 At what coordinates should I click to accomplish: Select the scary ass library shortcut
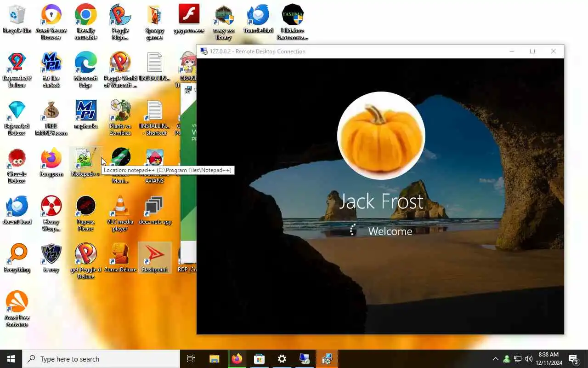(x=224, y=22)
